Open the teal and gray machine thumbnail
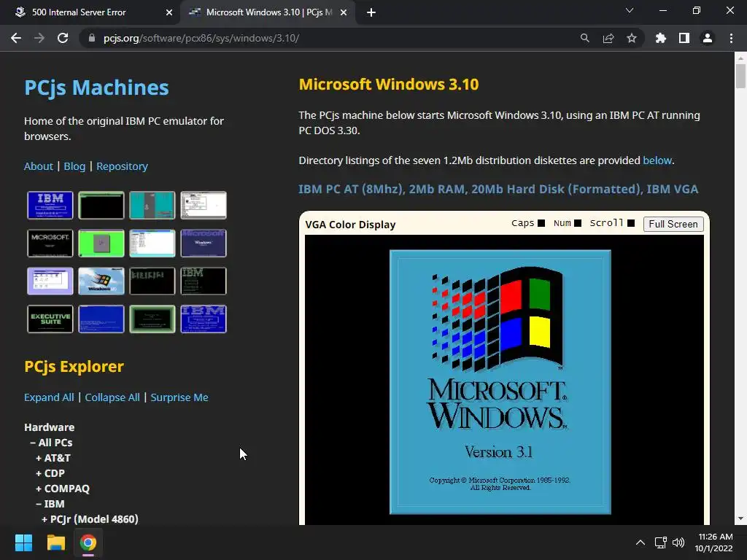747x560 pixels. pyautogui.click(x=152, y=205)
